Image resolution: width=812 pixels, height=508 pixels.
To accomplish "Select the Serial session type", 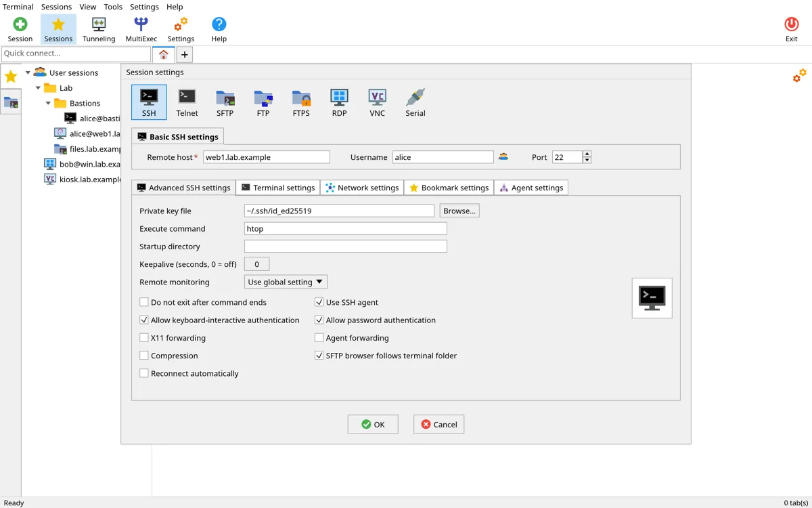I will [415, 102].
